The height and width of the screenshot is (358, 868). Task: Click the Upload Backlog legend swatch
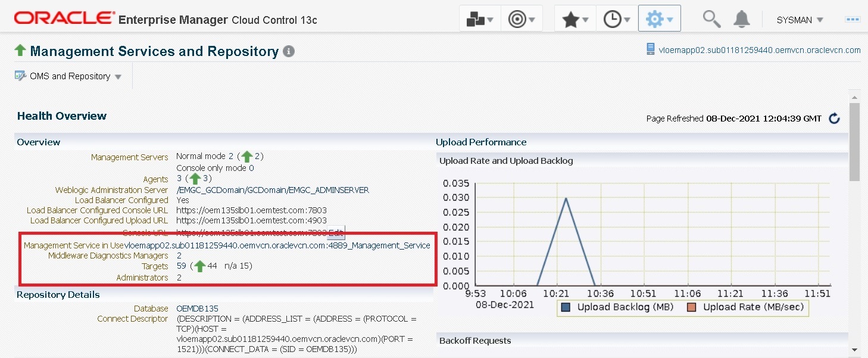(x=566, y=307)
